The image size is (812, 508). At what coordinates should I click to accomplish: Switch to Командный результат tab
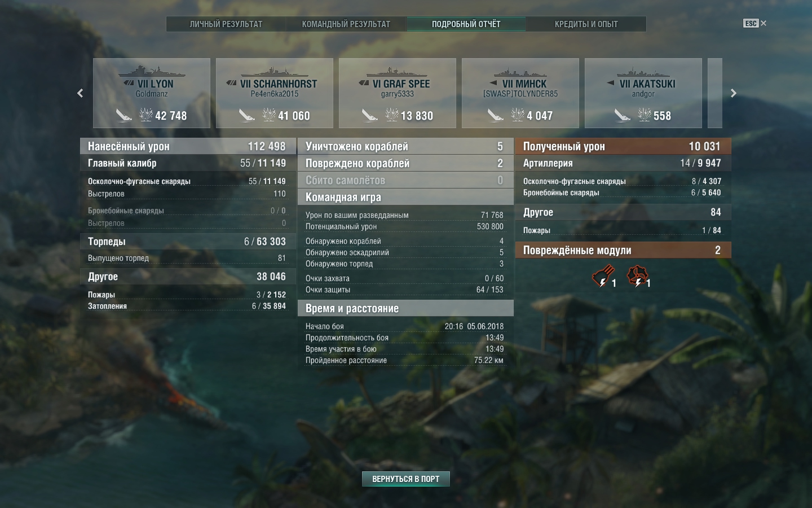tap(346, 24)
